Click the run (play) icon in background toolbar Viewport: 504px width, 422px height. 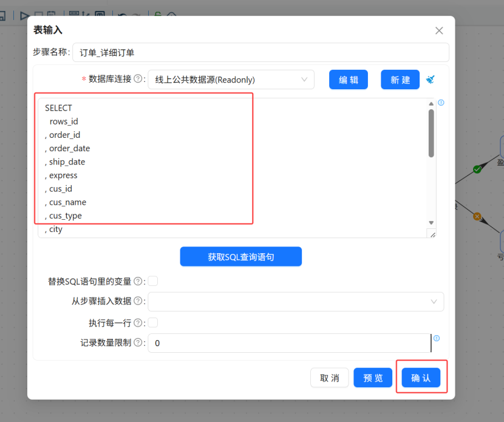[24, 15]
